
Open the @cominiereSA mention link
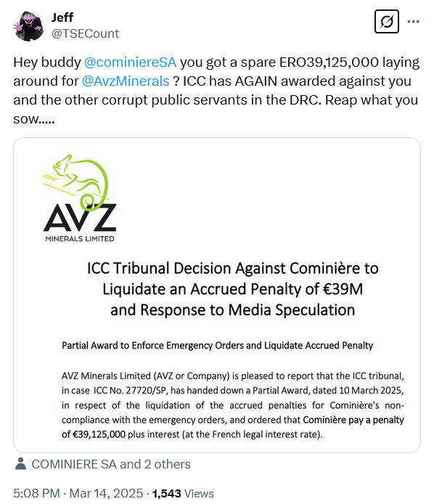(130, 62)
